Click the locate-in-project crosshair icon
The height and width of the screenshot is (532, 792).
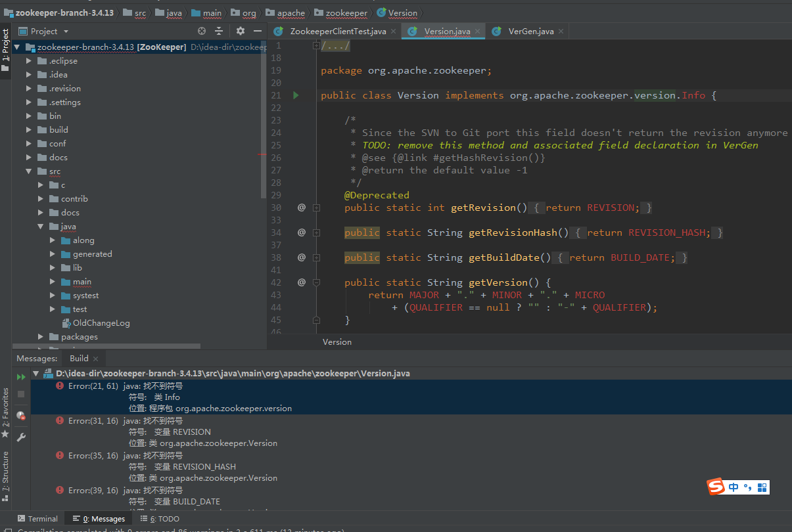point(202,31)
